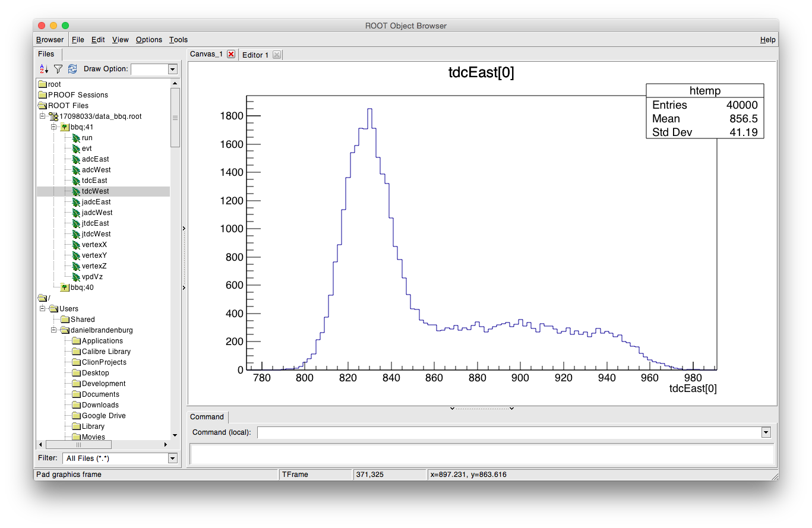Click the scroll down arrow in file tree
812x528 pixels.
click(175, 435)
